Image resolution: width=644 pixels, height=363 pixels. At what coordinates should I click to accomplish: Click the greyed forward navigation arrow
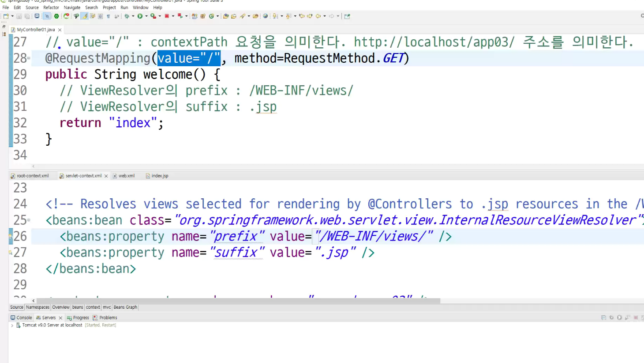(331, 16)
